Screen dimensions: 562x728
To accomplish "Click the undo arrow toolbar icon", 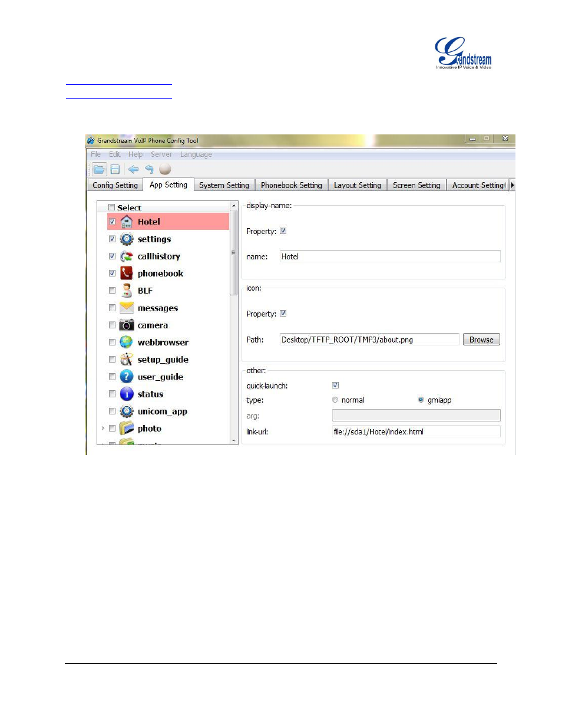I will (x=149, y=170).
